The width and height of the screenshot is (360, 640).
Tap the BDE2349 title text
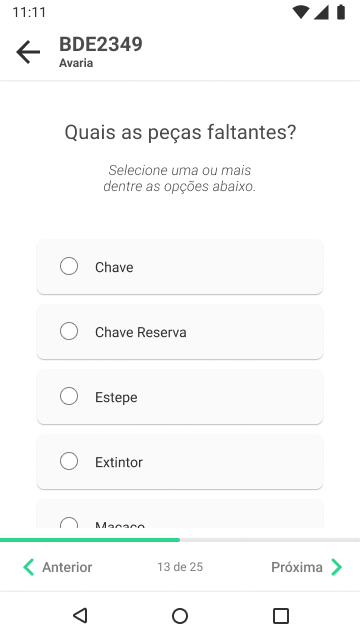click(x=101, y=44)
